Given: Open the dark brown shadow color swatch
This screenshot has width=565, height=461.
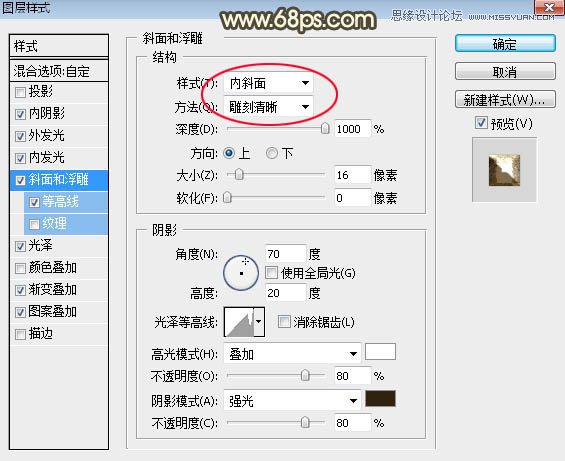Looking at the screenshot, I should tap(381, 399).
